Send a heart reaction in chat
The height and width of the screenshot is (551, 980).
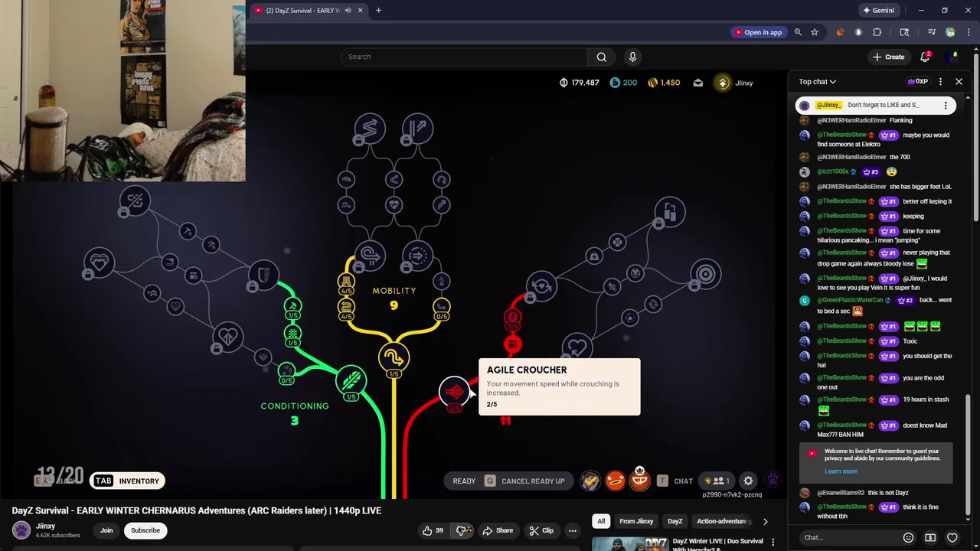(952, 537)
